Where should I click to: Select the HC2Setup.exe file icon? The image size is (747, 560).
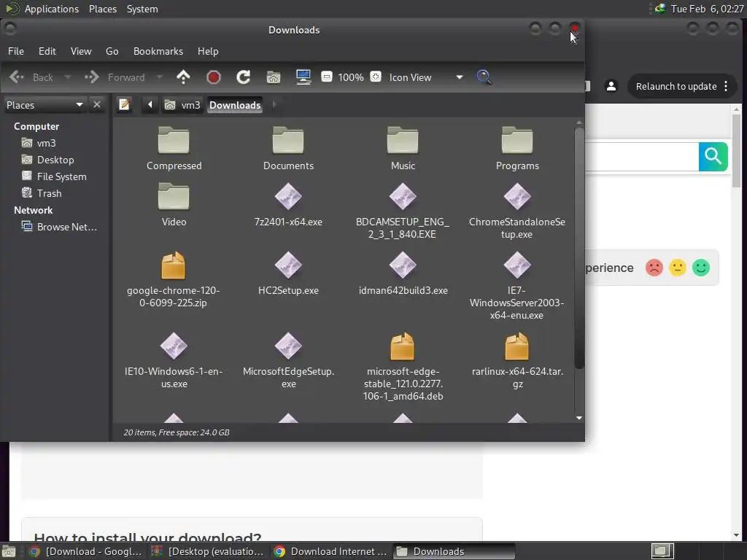pyautogui.click(x=287, y=265)
